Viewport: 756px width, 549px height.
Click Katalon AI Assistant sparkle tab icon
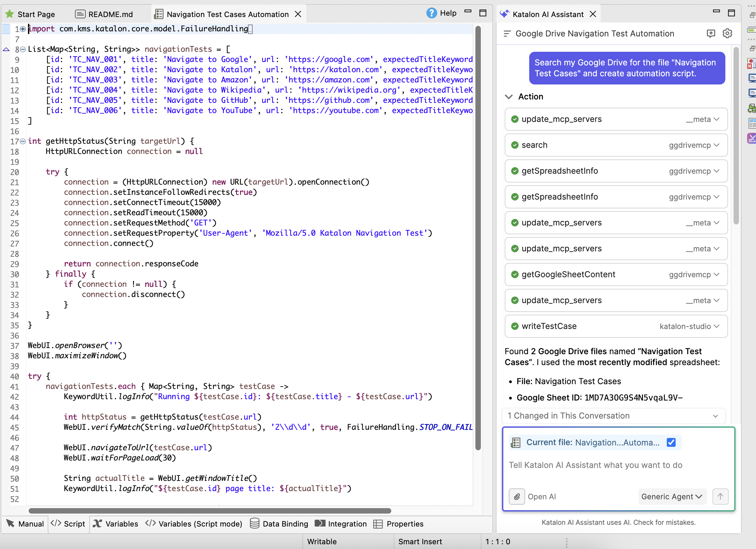tap(504, 14)
